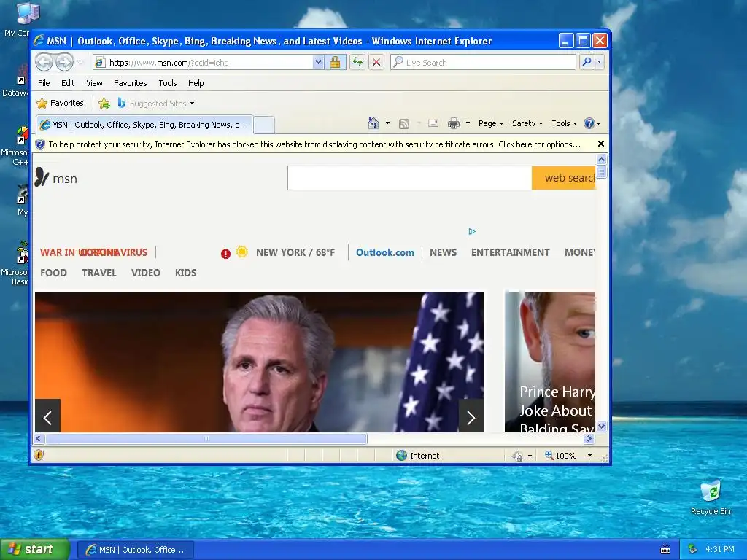Click the Refresh page button

coord(357,63)
